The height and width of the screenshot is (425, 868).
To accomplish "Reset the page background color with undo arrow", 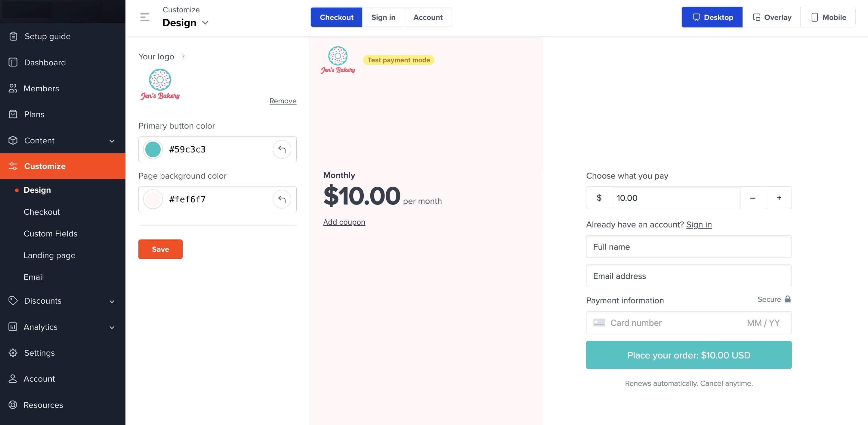I will pos(282,199).
